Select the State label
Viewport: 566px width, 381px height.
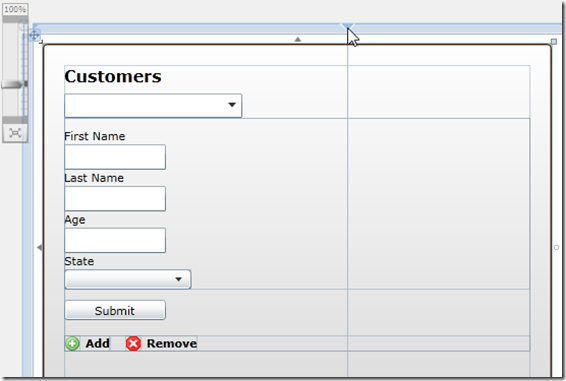coord(79,261)
